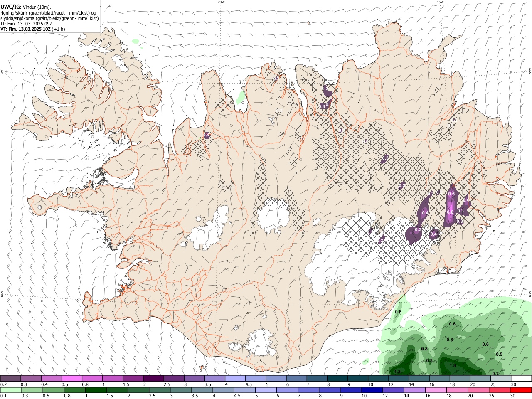The width and height of the screenshot is (532, 399).
Task: Click the gray-teal swatch between 3 and 3.5 in lower legend
Action: (x=180, y=390)
